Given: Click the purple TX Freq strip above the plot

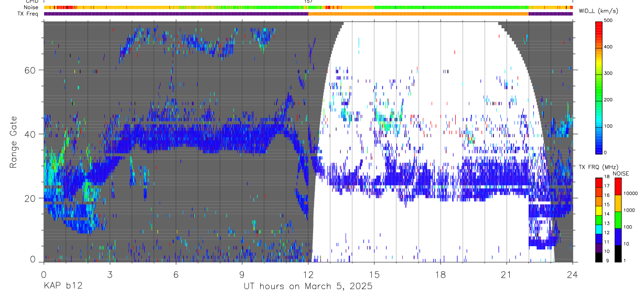Looking at the screenshot, I should 176,14.
